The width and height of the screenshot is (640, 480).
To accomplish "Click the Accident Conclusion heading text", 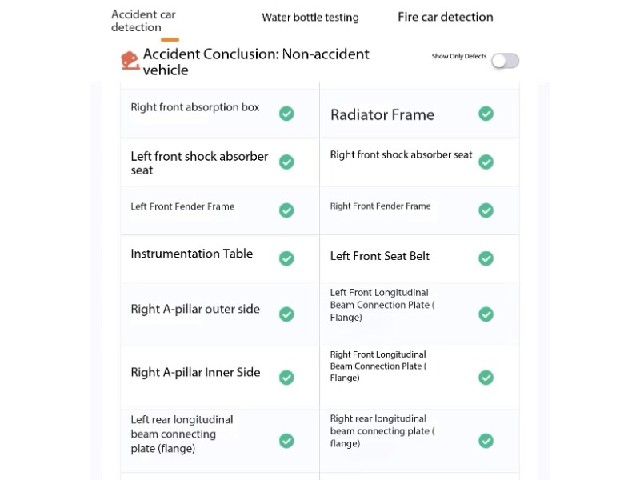I will 256,62.
